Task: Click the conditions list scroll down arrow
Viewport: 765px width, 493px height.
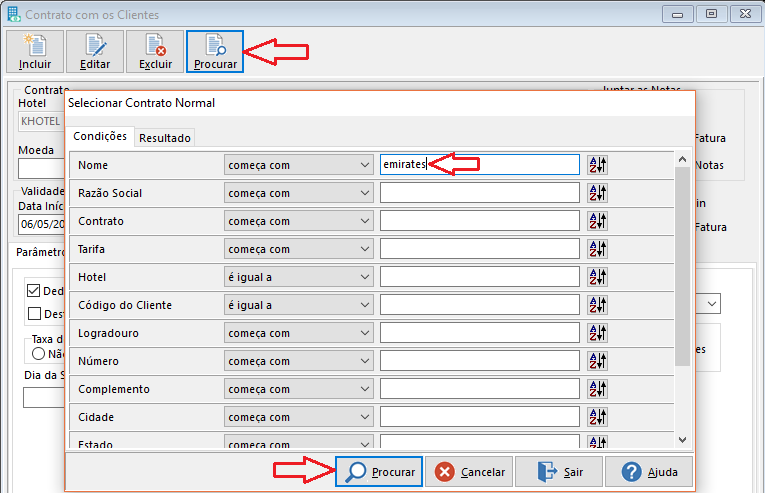Action: pos(682,440)
